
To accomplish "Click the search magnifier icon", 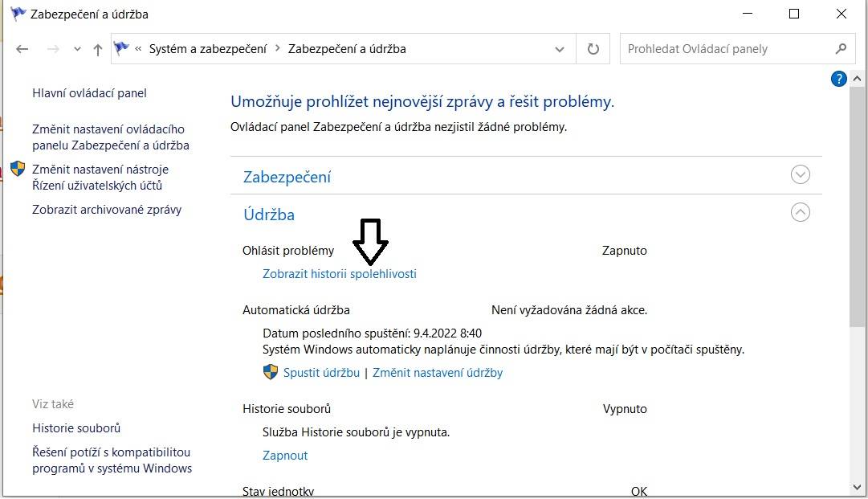I will (841, 49).
